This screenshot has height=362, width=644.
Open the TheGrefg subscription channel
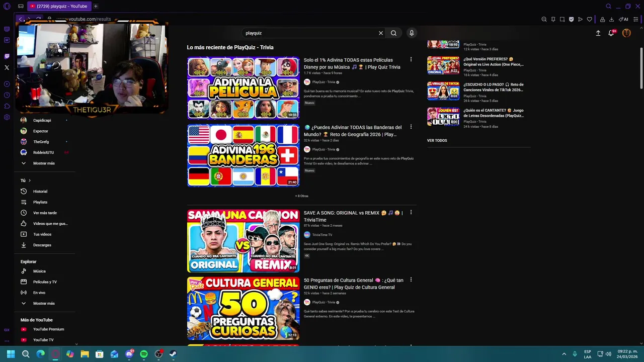41,142
